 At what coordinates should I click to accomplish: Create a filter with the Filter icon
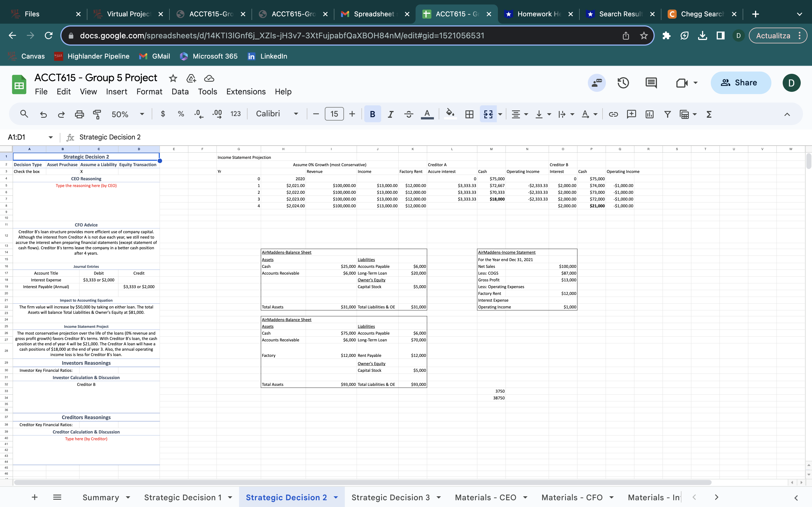click(667, 114)
